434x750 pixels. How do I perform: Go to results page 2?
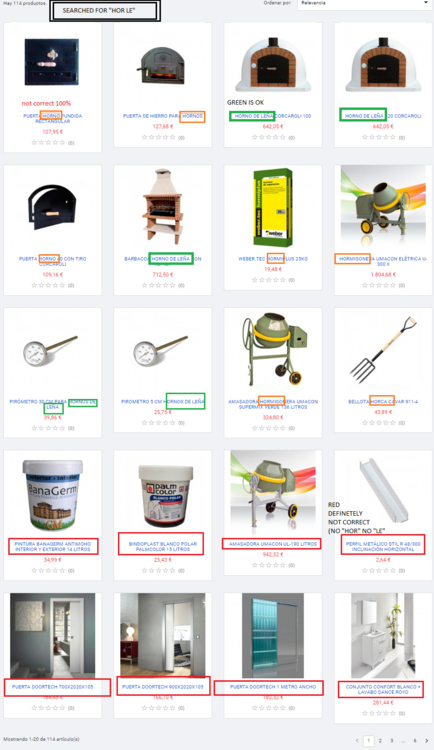380,740
